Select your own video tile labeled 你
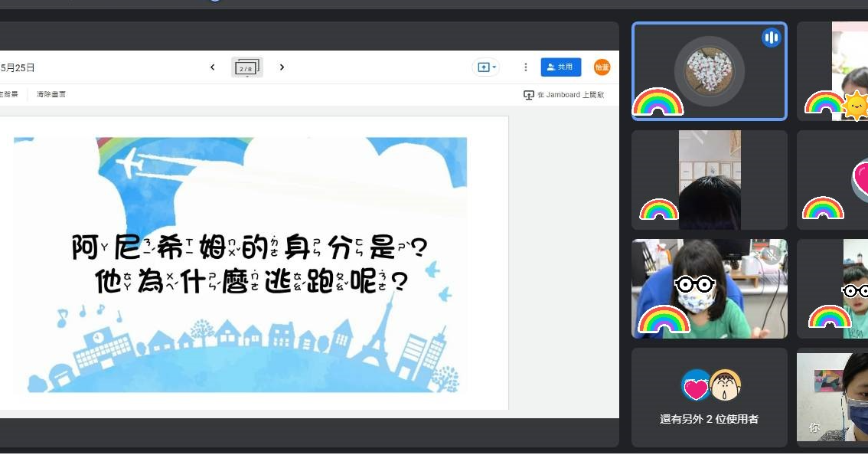Screen dimensions: 868x455 [x=832, y=398]
